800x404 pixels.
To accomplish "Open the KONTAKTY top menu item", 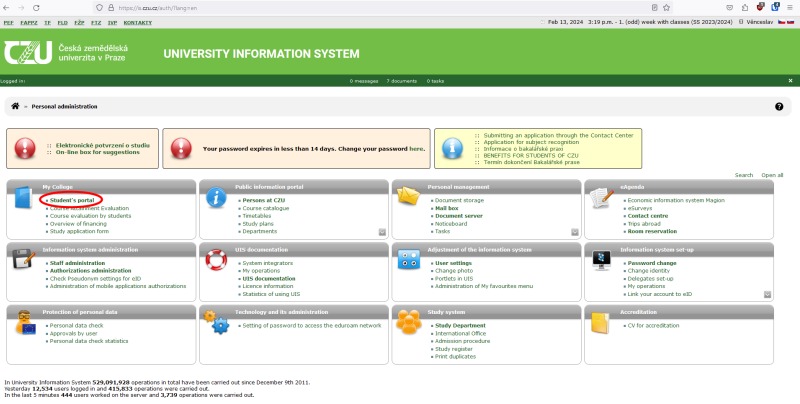I will 138,22.
